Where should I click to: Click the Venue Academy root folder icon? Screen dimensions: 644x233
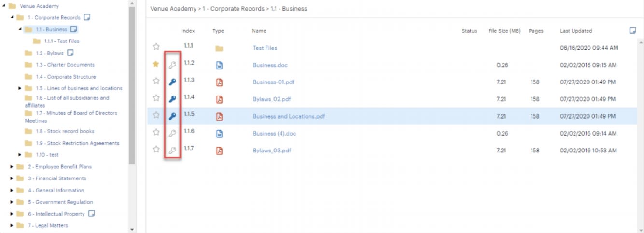tap(13, 6)
